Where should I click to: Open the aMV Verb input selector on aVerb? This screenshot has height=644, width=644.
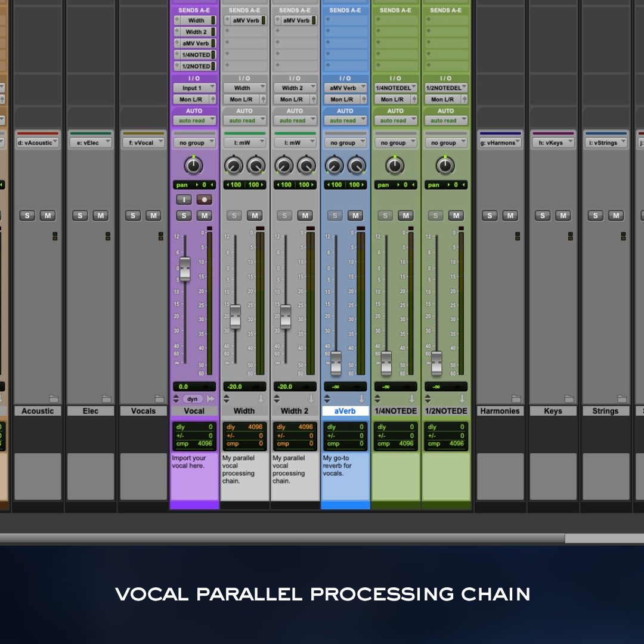(x=345, y=88)
